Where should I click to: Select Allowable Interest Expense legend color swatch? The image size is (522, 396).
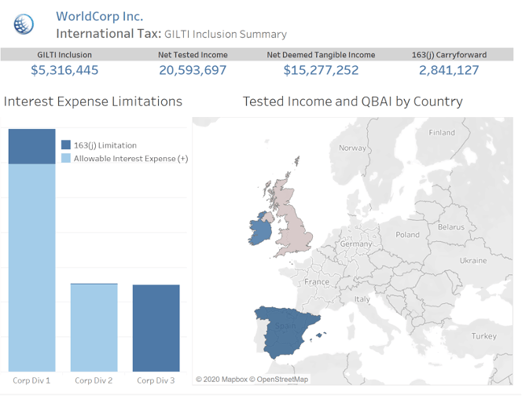click(x=66, y=158)
